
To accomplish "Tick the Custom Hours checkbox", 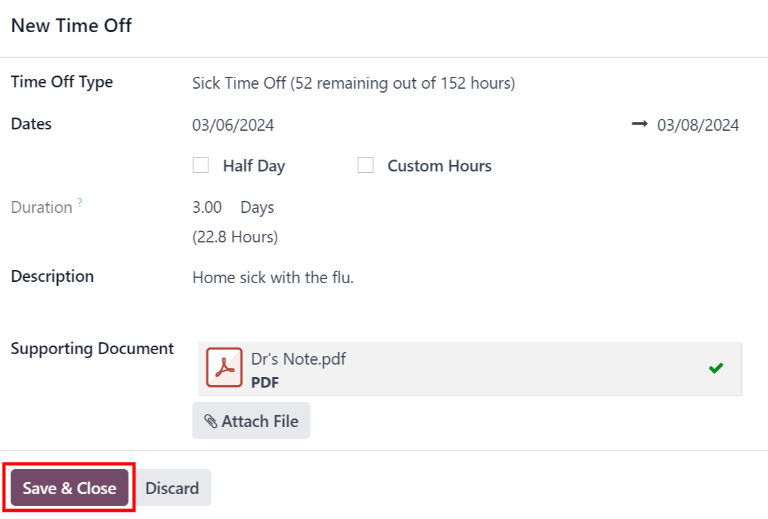I will click(x=365, y=166).
